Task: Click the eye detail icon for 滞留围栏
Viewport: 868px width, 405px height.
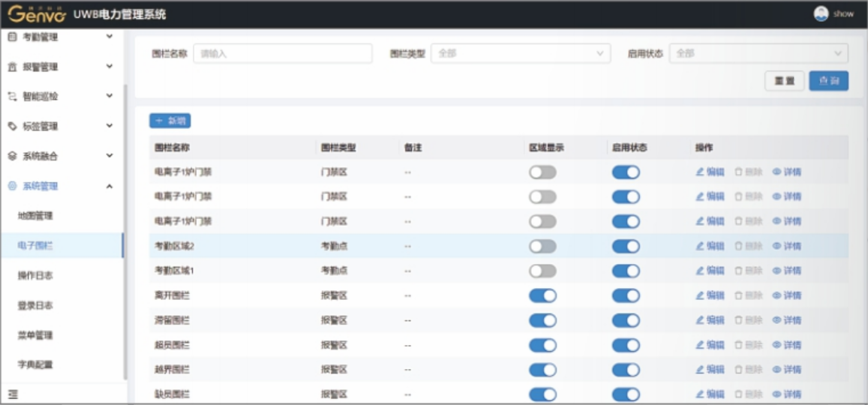Action: pos(776,319)
